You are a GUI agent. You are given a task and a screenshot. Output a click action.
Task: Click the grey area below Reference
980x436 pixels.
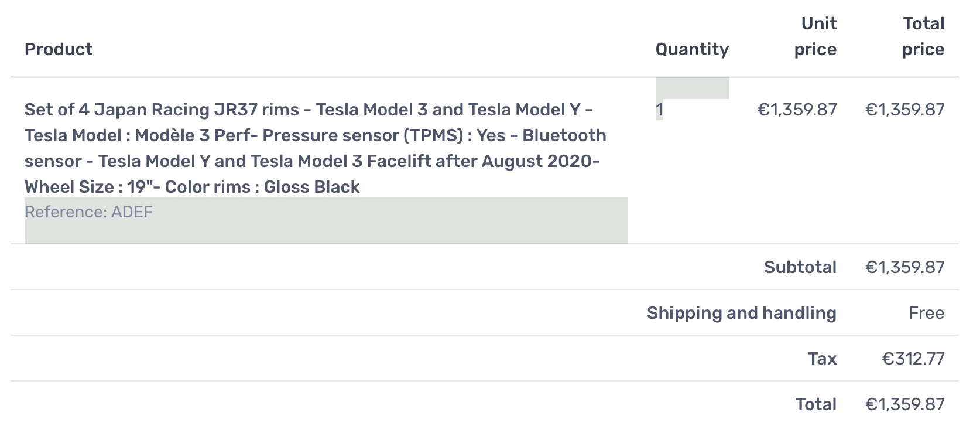click(x=326, y=232)
